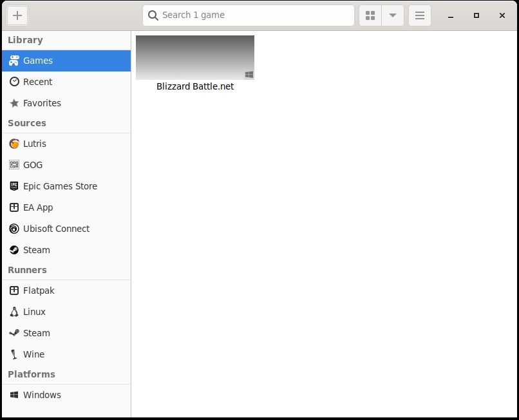Viewport: 519px width, 420px height.
Task: Select the Windows platform
Action: pyautogui.click(x=66, y=395)
